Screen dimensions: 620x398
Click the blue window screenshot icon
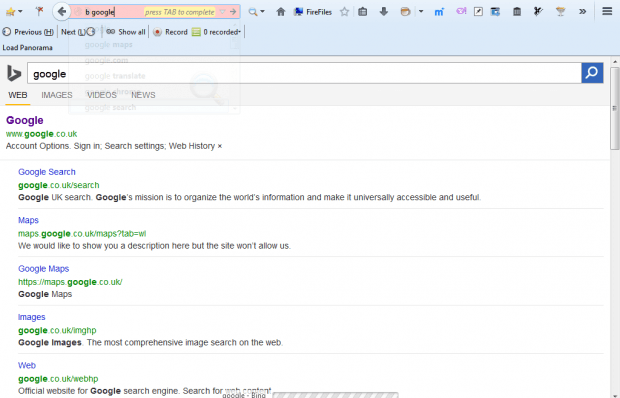(x=495, y=12)
